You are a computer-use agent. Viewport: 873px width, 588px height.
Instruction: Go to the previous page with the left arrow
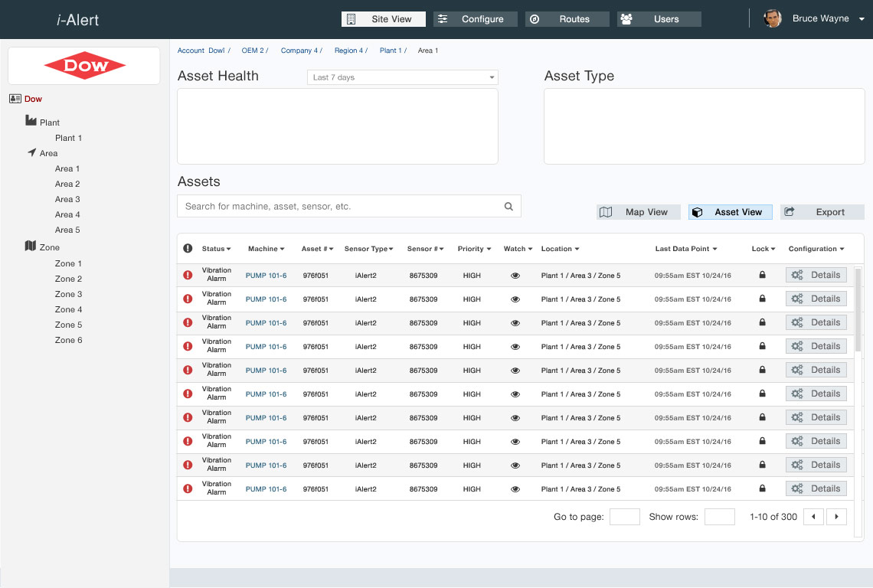(813, 517)
